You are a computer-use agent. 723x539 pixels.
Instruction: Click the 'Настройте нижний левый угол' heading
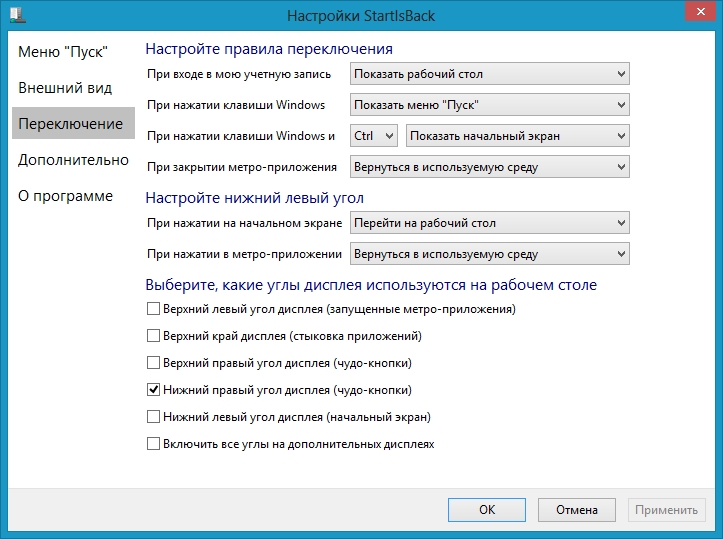255,198
